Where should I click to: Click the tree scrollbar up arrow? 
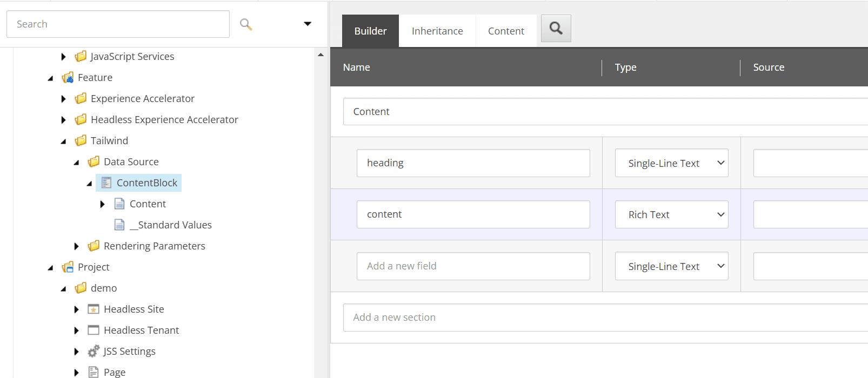321,55
